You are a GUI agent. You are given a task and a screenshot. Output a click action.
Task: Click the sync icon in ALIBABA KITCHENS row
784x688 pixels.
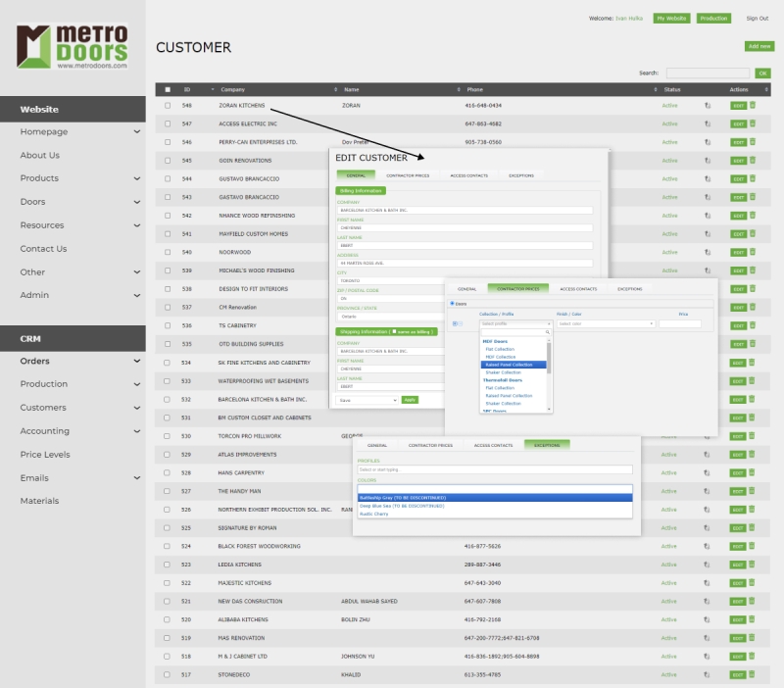tap(708, 620)
